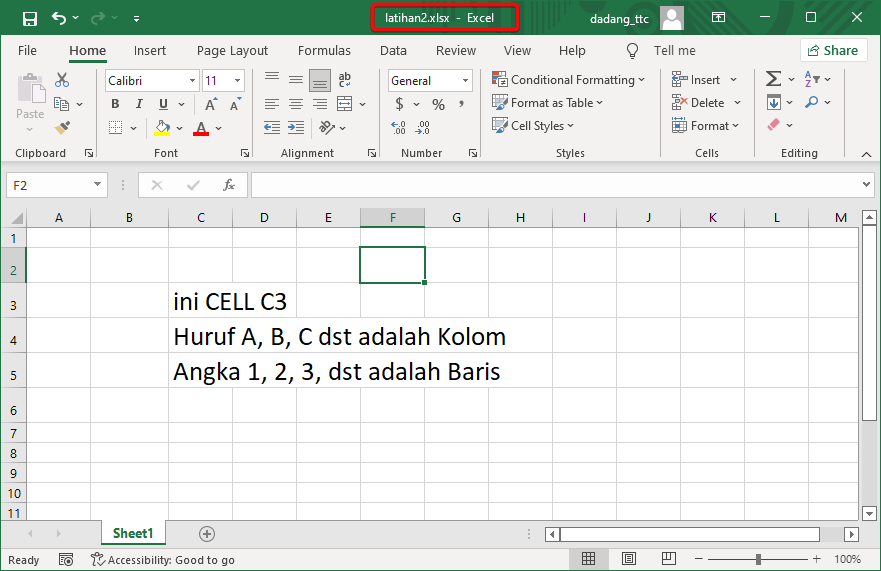Viewport: 881px width, 571px height.
Task: Click Increase Decimal icon
Action: pyautogui.click(x=398, y=128)
